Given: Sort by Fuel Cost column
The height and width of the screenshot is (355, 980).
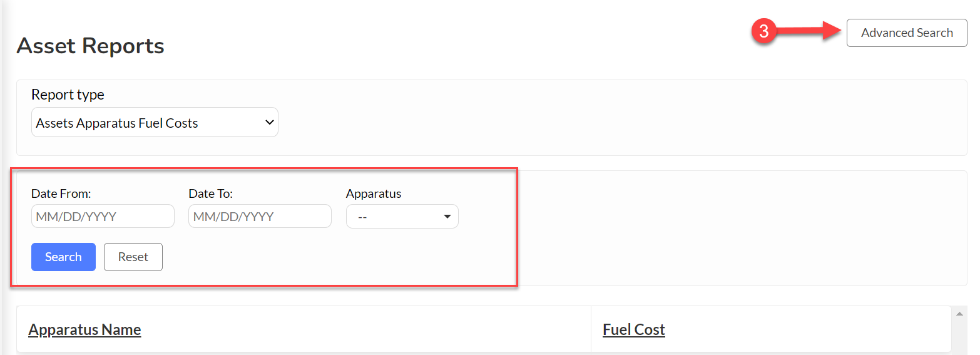Looking at the screenshot, I should 634,329.
